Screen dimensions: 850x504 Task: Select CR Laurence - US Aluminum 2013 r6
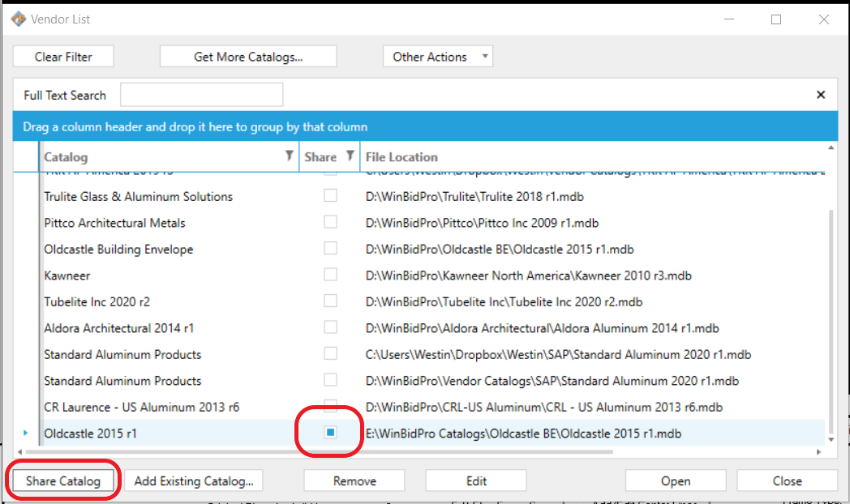pos(141,407)
